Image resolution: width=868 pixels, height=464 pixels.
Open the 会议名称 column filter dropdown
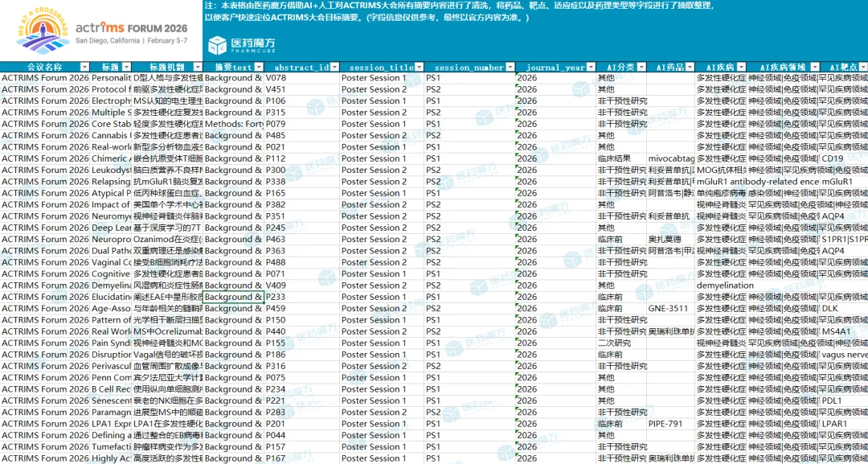pyautogui.click(x=84, y=67)
